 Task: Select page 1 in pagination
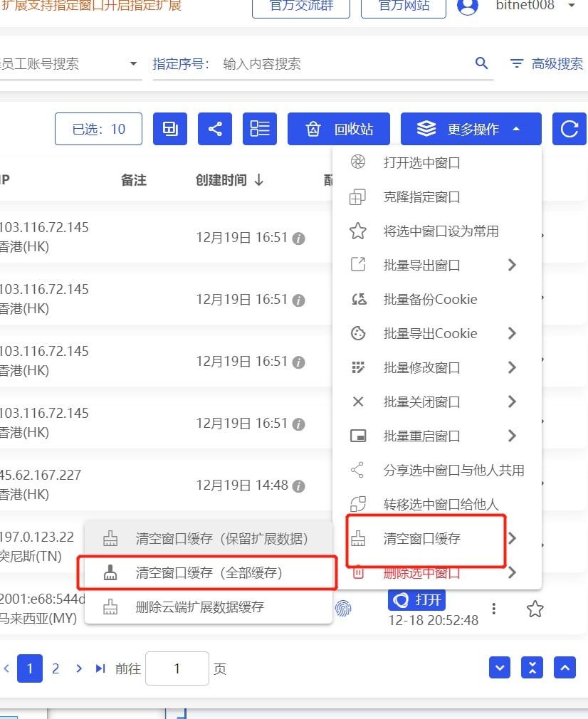[30, 668]
